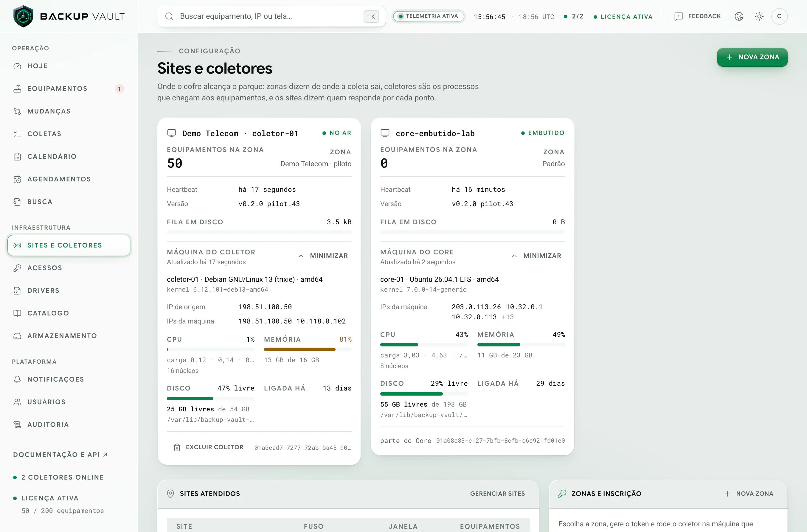The width and height of the screenshot is (807, 532).
Task: Open Gerenciar Sites link
Action: click(x=497, y=494)
